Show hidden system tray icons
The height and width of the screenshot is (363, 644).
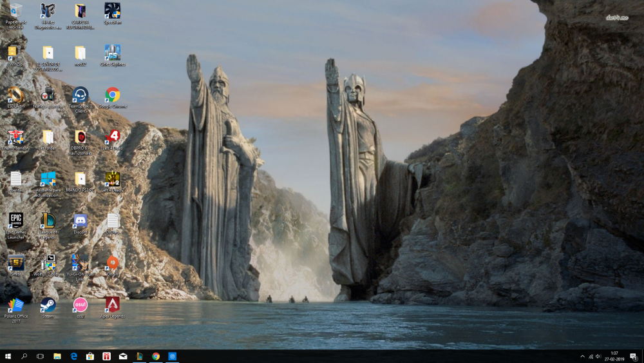[x=582, y=357]
